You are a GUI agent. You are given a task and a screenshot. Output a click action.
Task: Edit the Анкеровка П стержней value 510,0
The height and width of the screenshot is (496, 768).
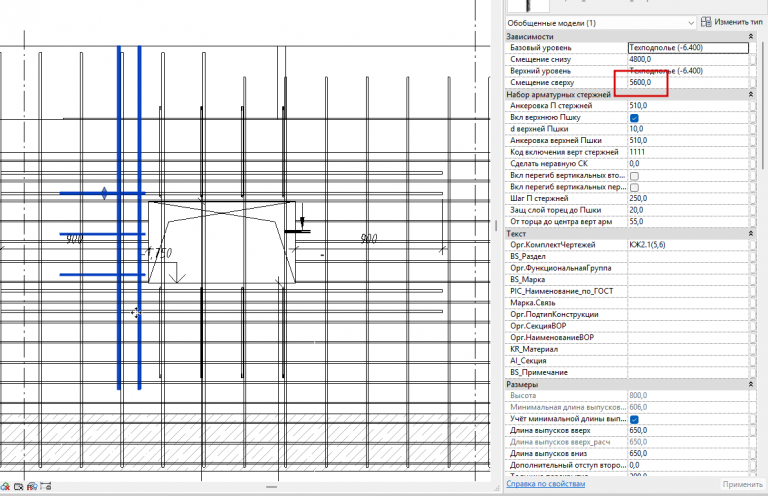tap(688, 106)
